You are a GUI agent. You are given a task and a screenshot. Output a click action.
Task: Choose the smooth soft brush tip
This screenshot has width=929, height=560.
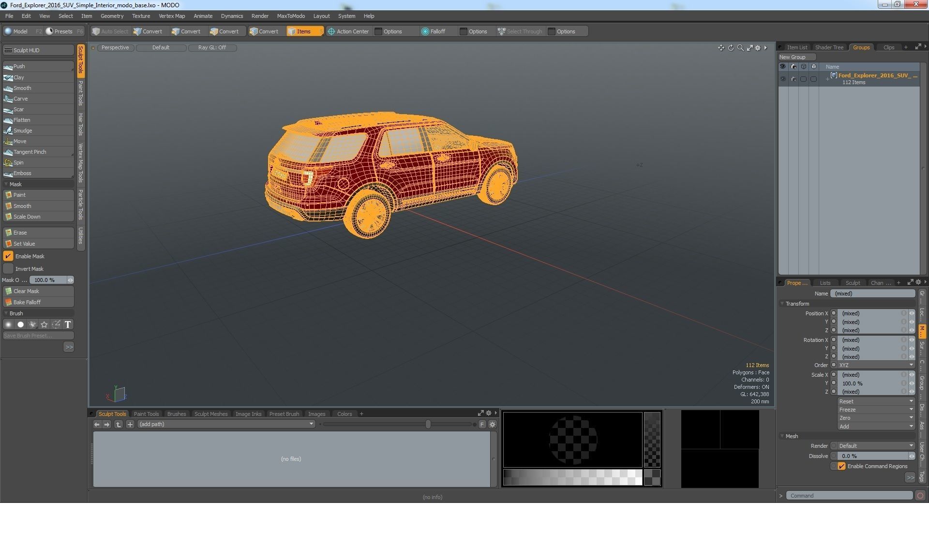pos(8,324)
